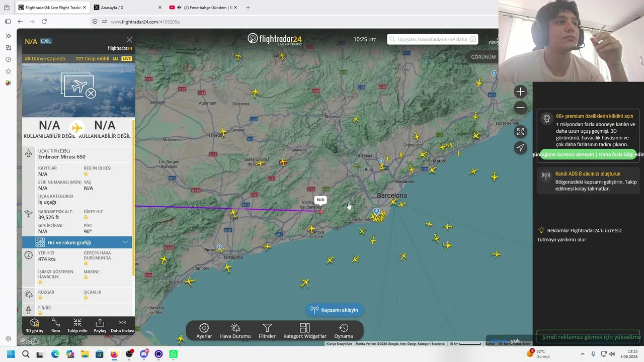Open Daha fazlası options
The height and width of the screenshot is (362, 644).
click(122, 326)
